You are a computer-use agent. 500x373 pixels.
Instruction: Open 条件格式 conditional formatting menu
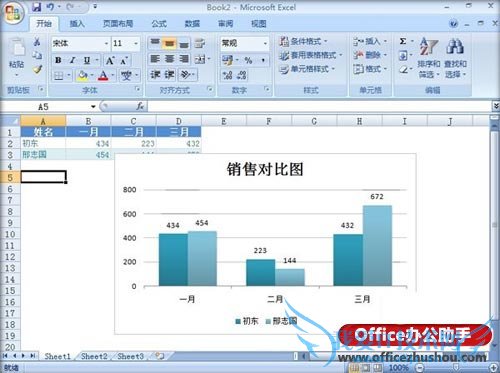coord(303,41)
